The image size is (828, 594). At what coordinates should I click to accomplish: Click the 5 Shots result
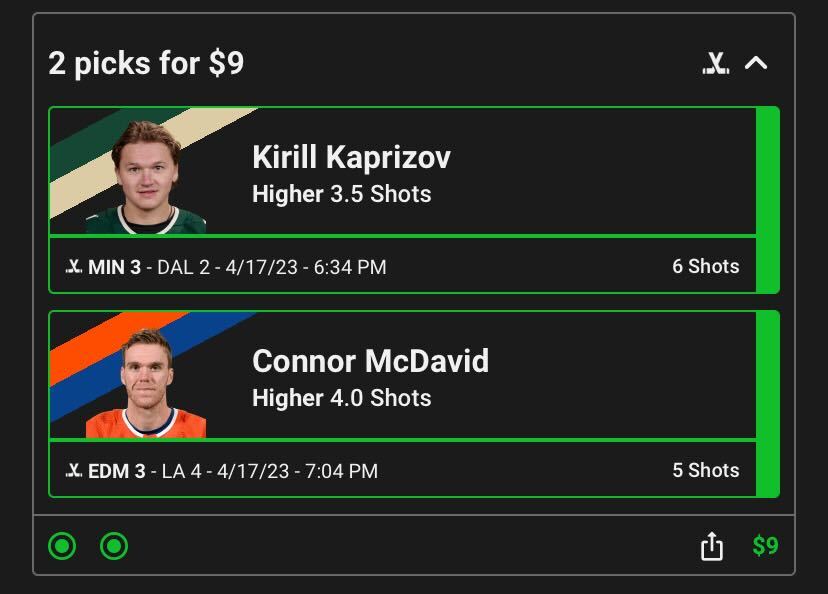[x=705, y=471]
